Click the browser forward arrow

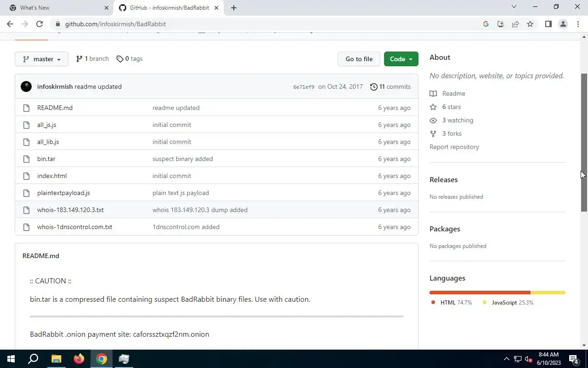(25, 24)
